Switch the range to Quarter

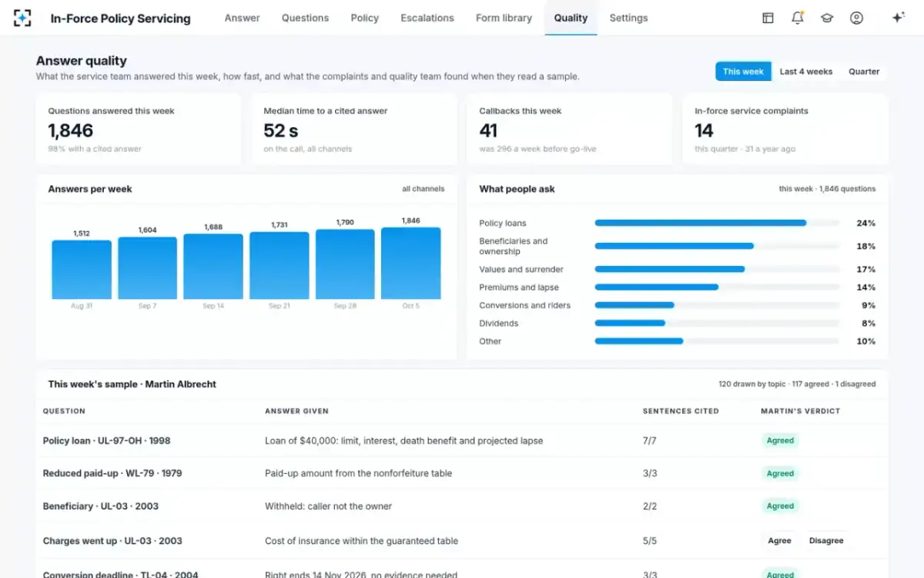coord(864,72)
